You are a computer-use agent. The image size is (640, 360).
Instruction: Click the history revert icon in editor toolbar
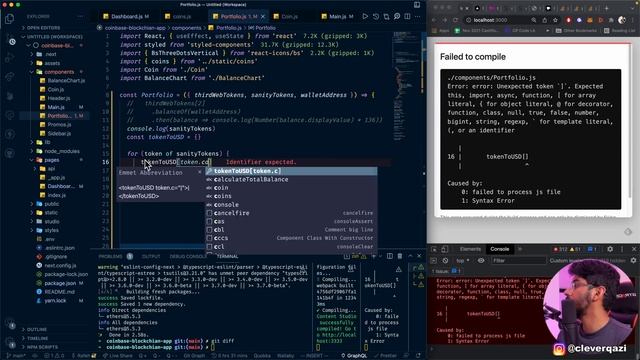pyautogui.click(x=376, y=16)
